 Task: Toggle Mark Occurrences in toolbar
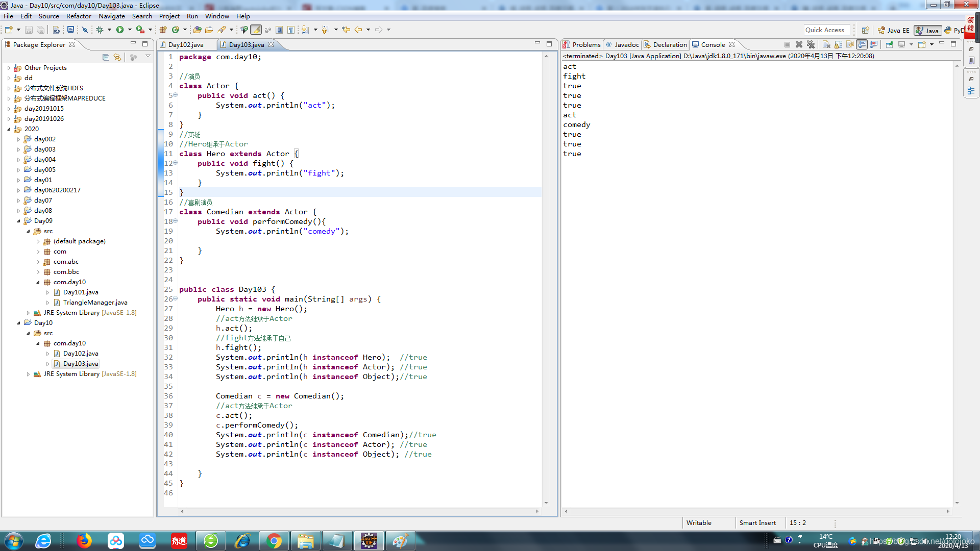click(x=256, y=30)
